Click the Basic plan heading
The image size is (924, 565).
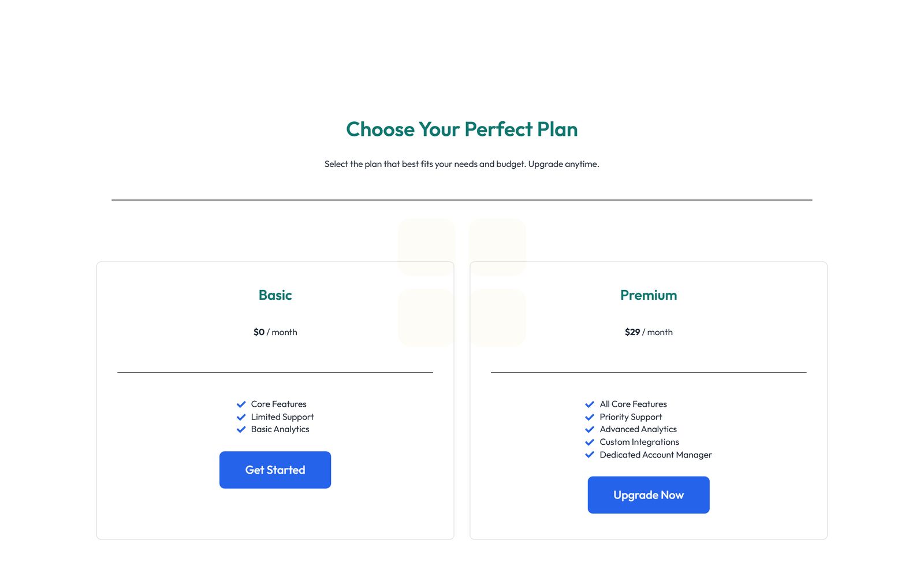[x=275, y=295]
